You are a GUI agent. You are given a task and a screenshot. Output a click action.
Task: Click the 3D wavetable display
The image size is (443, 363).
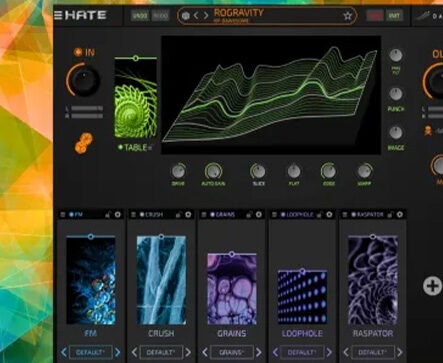tap(271, 95)
